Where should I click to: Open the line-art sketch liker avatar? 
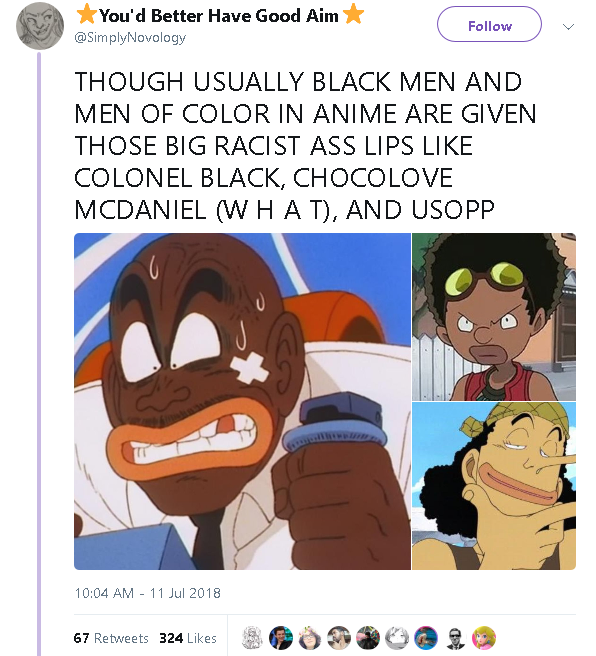[253, 638]
